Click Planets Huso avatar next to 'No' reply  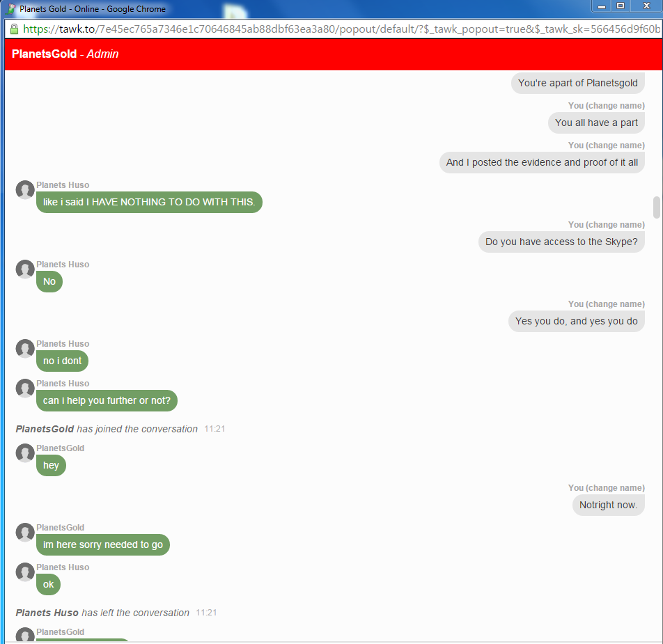pos(25,269)
